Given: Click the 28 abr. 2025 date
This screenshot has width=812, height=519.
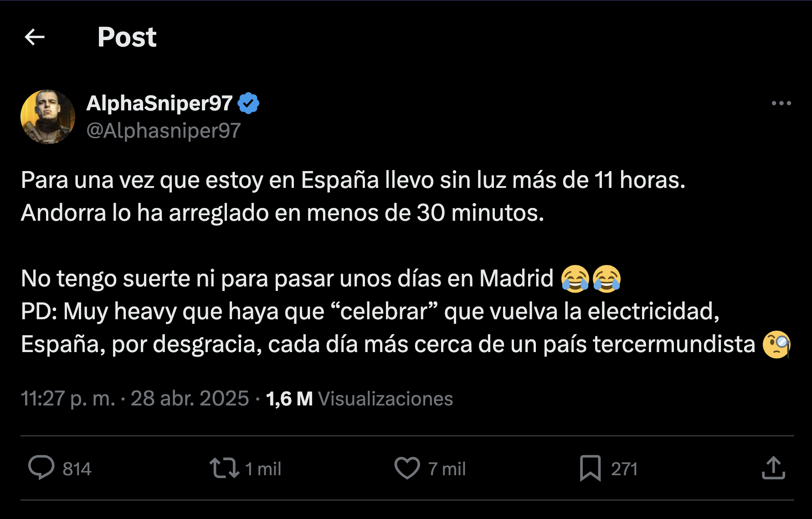Looking at the screenshot, I should click(190, 399).
